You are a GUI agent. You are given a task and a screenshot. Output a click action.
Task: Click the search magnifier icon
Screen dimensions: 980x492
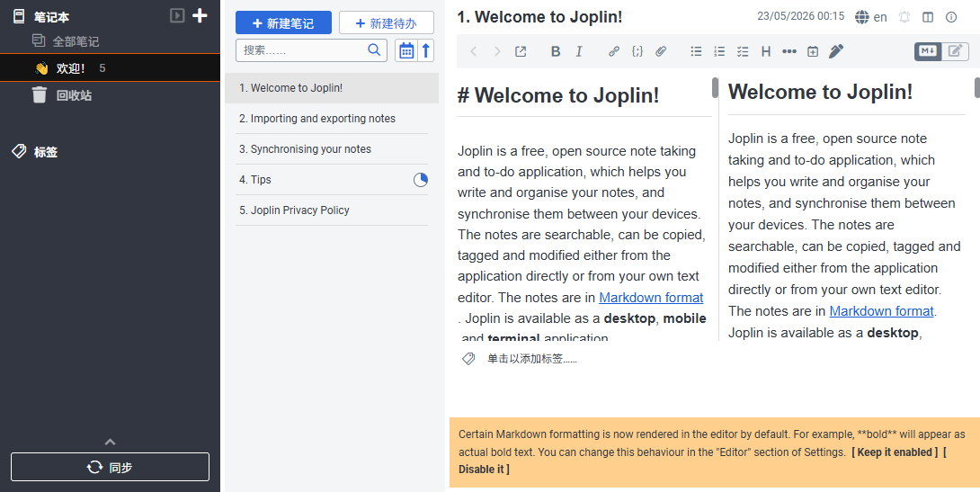[x=374, y=50]
